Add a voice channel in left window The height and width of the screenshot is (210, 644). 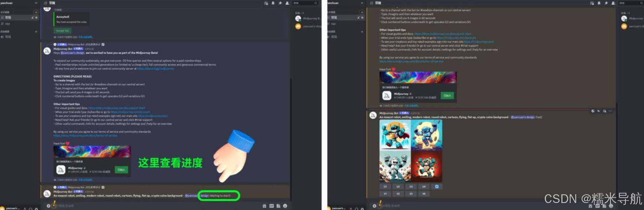click(36, 32)
